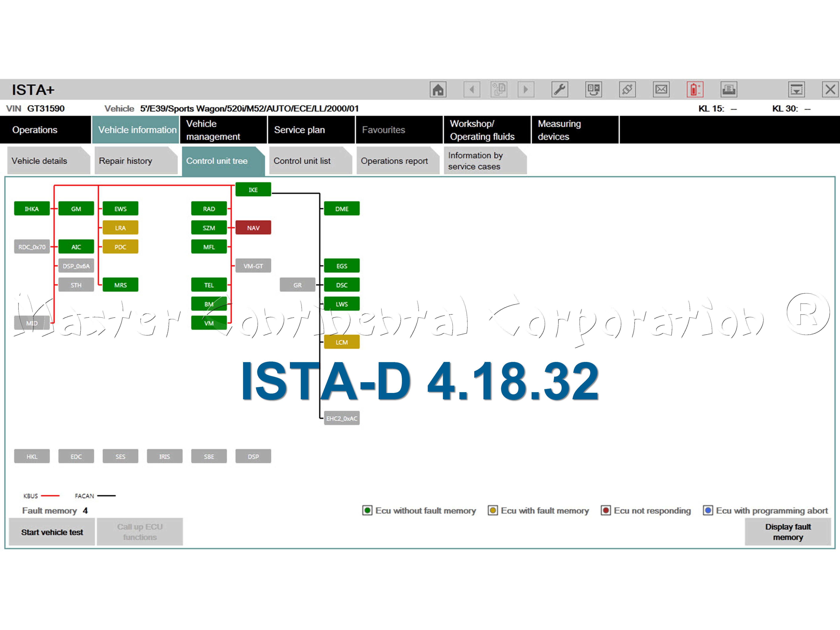Screen dimensions: 840x630
Task: Click the back arrow toolbar icon
Action: (472, 90)
